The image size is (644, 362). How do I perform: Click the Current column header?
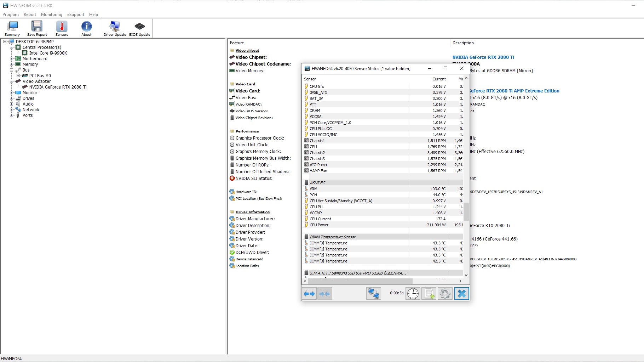[x=429, y=79]
